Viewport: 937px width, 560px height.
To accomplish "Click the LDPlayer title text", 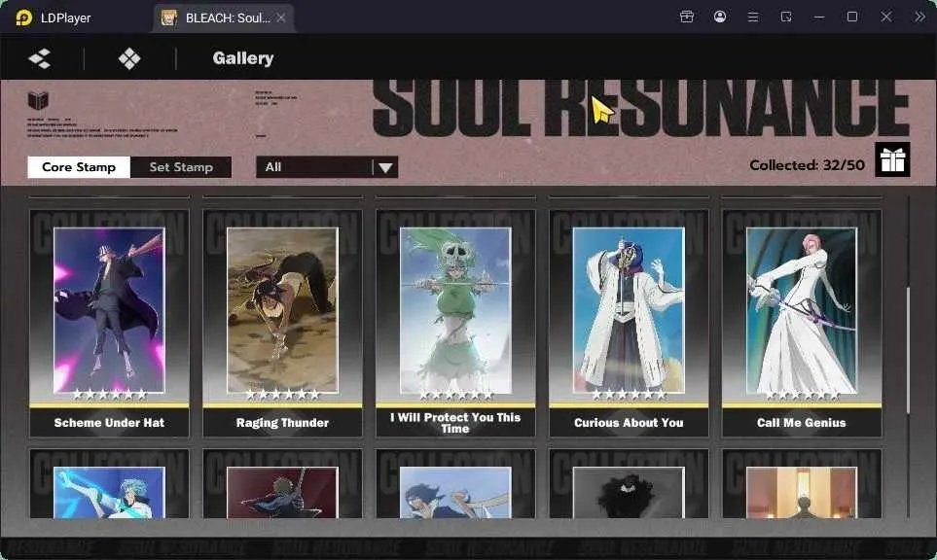I will tap(66, 17).
